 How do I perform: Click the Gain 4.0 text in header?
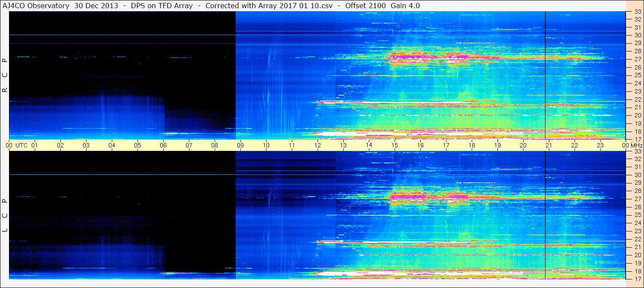(x=405, y=6)
